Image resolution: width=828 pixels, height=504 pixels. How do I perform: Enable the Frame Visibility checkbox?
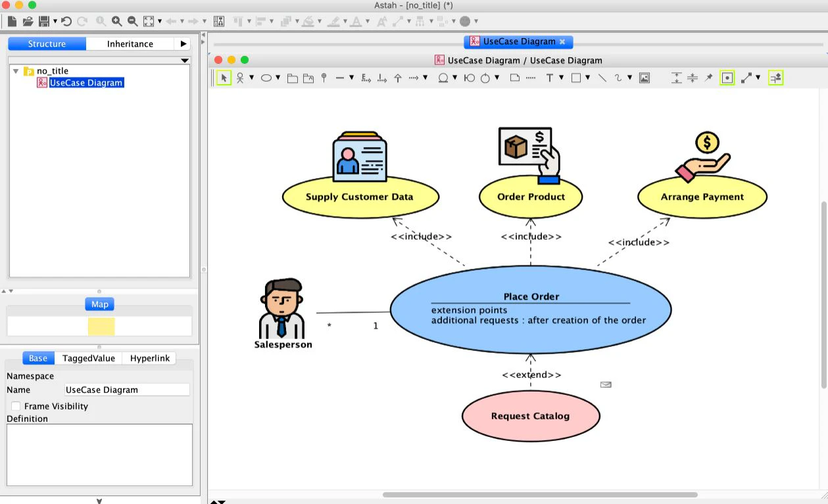16,406
